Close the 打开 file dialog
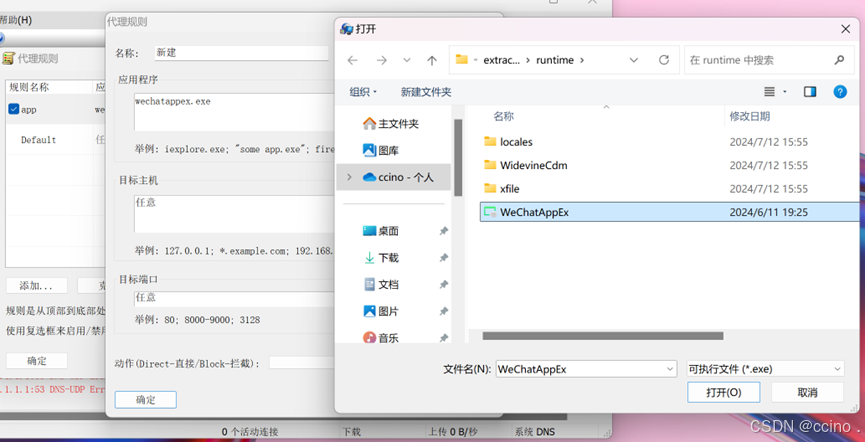 [x=845, y=29]
